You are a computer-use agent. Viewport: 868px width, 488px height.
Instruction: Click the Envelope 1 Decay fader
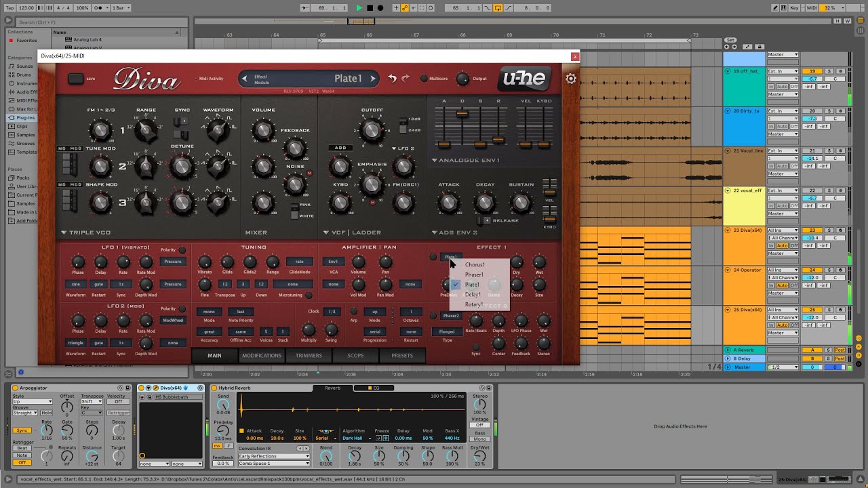click(x=462, y=115)
